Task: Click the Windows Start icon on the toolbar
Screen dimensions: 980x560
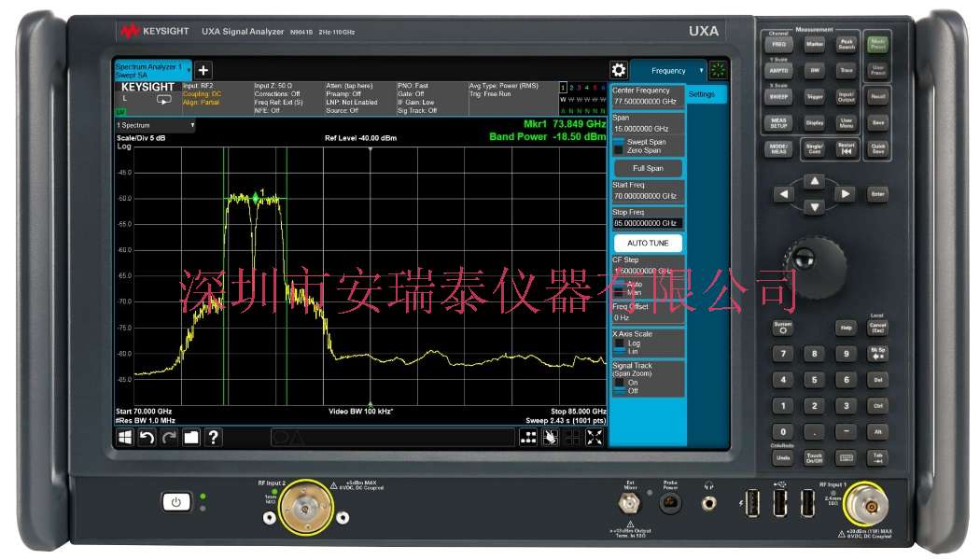Action: click(x=124, y=437)
